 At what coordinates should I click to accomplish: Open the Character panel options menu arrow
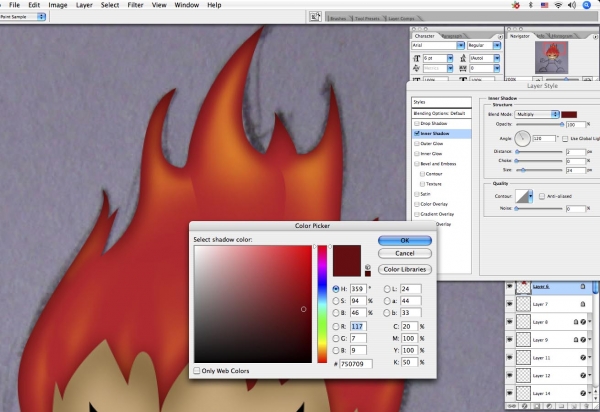500,37
